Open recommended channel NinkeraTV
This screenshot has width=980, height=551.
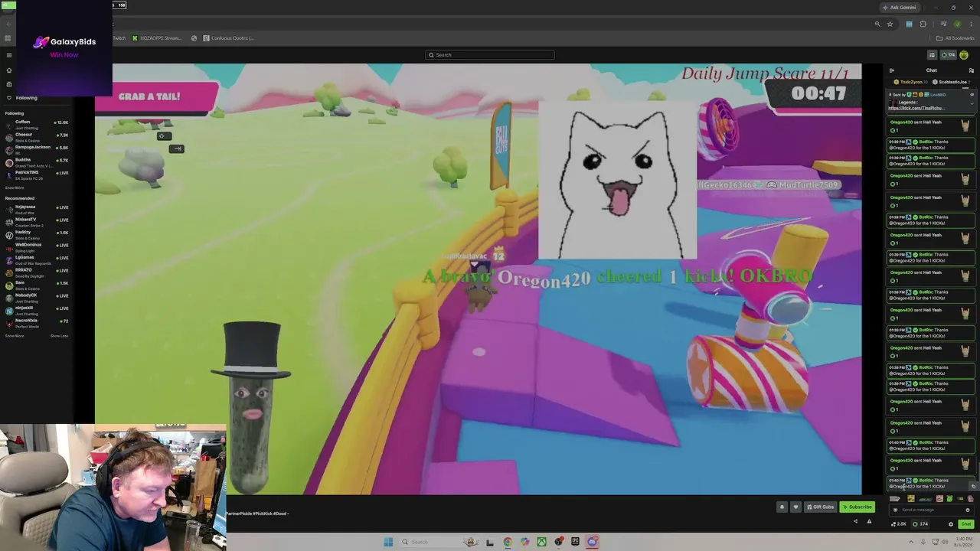click(37, 221)
